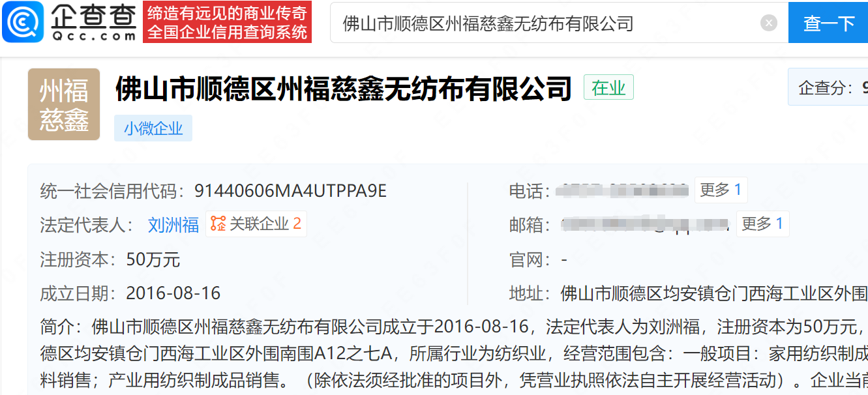Image resolution: width=868 pixels, height=395 pixels.
Task: Click the address 佛山市顺德区均安镇仓门西海工业区 text
Action: point(714,294)
